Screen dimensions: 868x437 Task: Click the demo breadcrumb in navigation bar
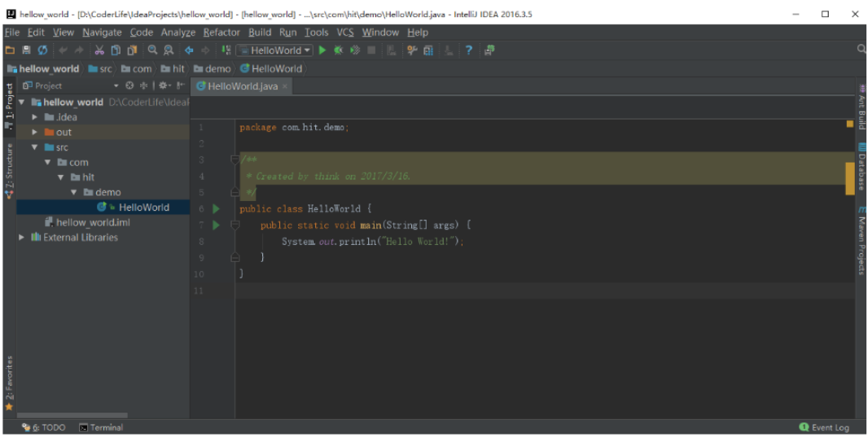click(x=212, y=68)
